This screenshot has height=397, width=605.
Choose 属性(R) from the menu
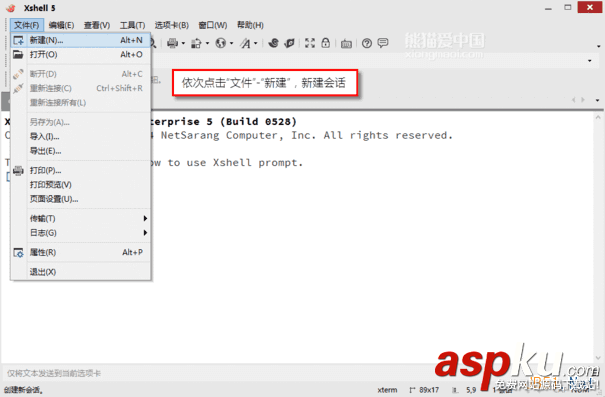coord(81,252)
